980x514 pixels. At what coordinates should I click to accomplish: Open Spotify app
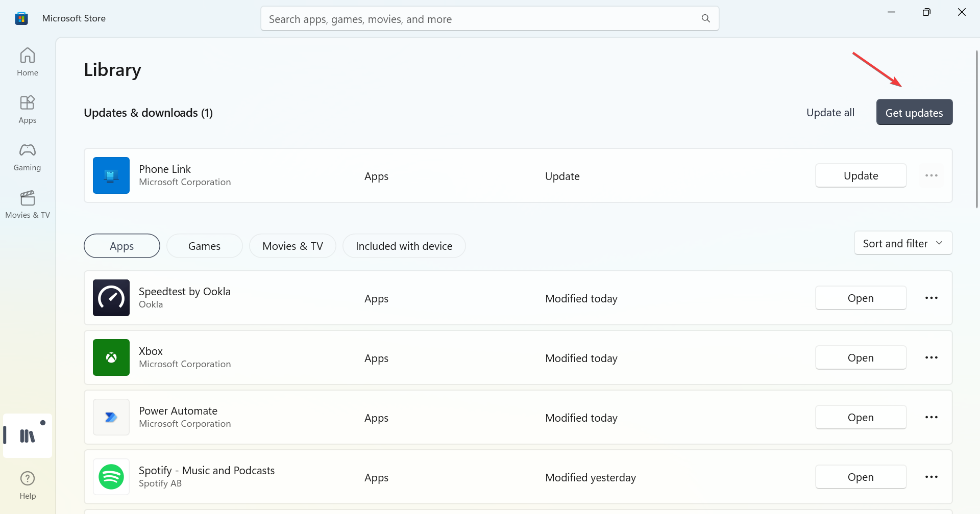861,477
